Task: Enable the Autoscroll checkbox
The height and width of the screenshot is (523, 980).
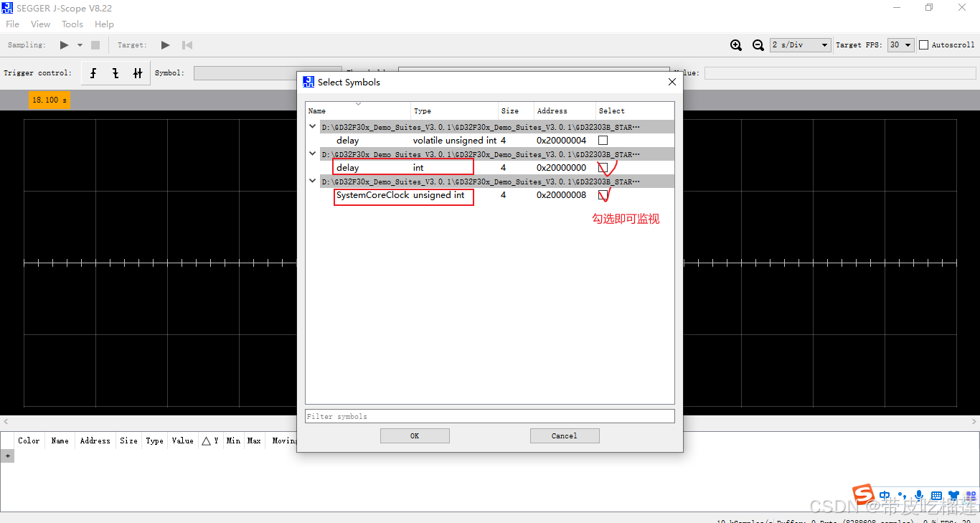Action: (x=924, y=45)
